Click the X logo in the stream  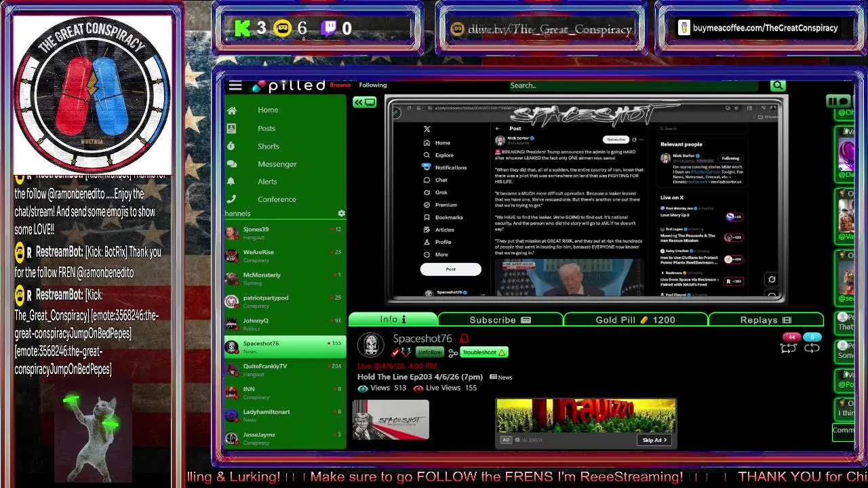click(x=427, y=129)
